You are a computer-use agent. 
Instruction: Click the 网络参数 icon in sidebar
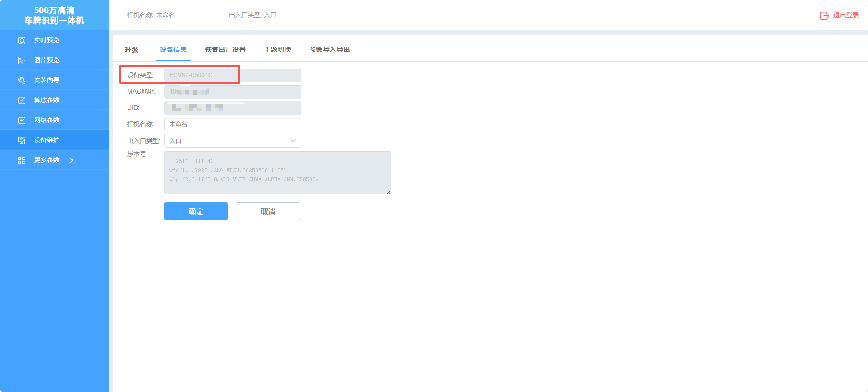coord(22,120)
